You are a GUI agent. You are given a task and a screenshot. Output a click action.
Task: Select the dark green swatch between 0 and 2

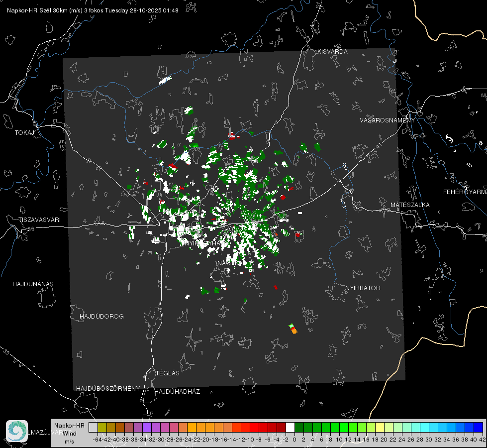[x=299, y=428]
